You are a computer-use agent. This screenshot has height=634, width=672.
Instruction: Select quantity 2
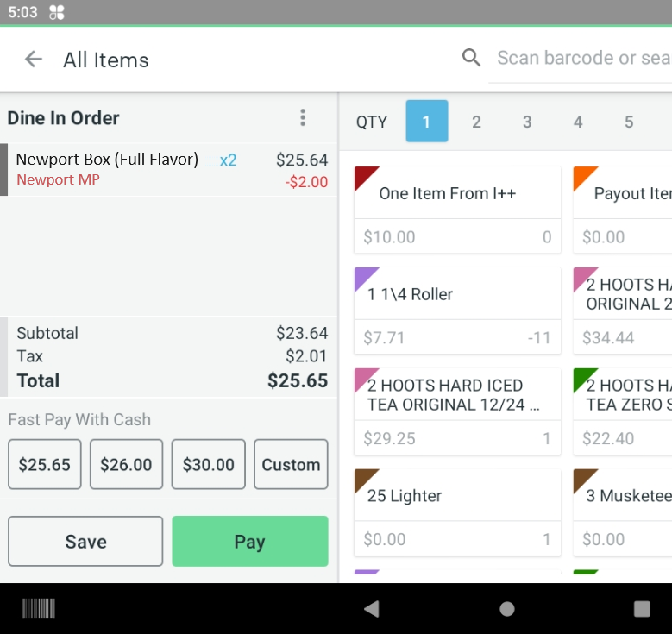tap(476, 122)
